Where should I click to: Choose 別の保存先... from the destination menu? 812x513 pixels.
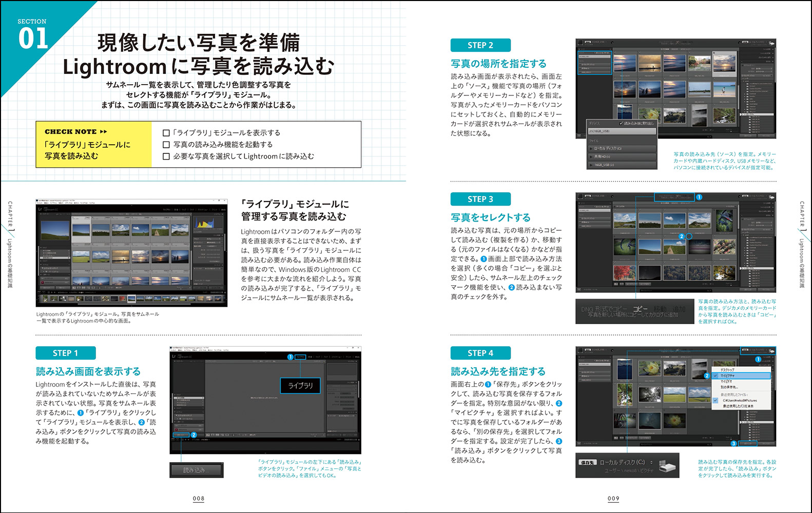tap(728, 387)
